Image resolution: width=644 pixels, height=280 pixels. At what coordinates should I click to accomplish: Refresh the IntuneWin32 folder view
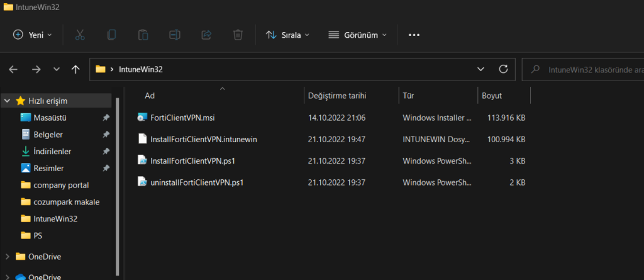pos(503,69)
